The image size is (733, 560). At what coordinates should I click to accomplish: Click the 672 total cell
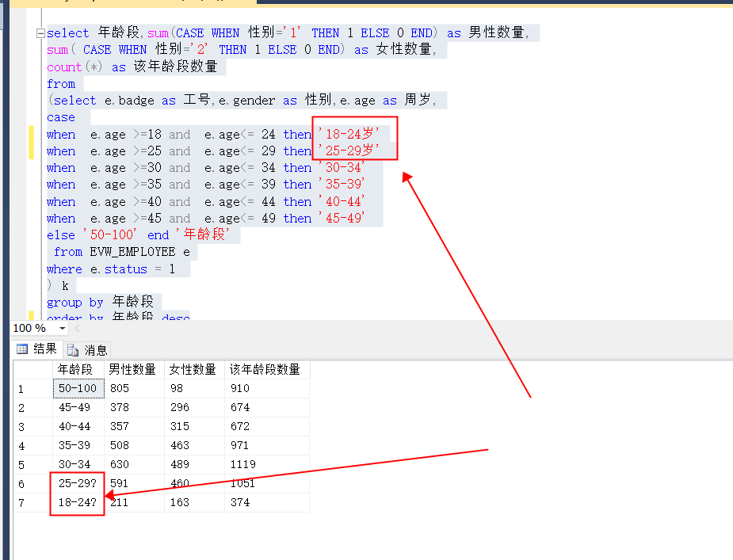click(x=267, y=426)
